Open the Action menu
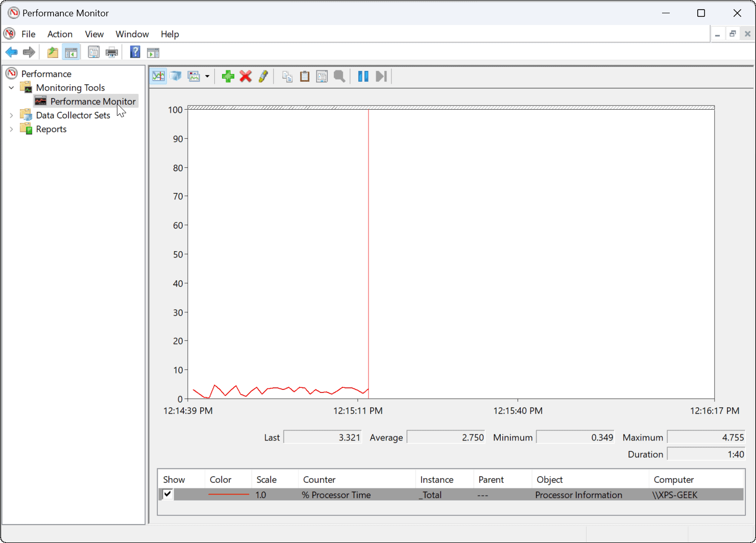The image size is (756, 543). 60,34
